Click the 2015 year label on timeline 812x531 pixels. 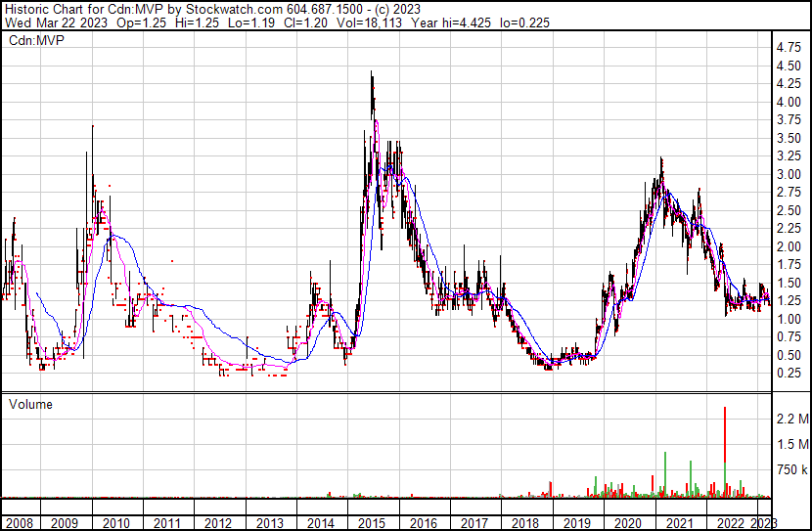coord(371,523)
